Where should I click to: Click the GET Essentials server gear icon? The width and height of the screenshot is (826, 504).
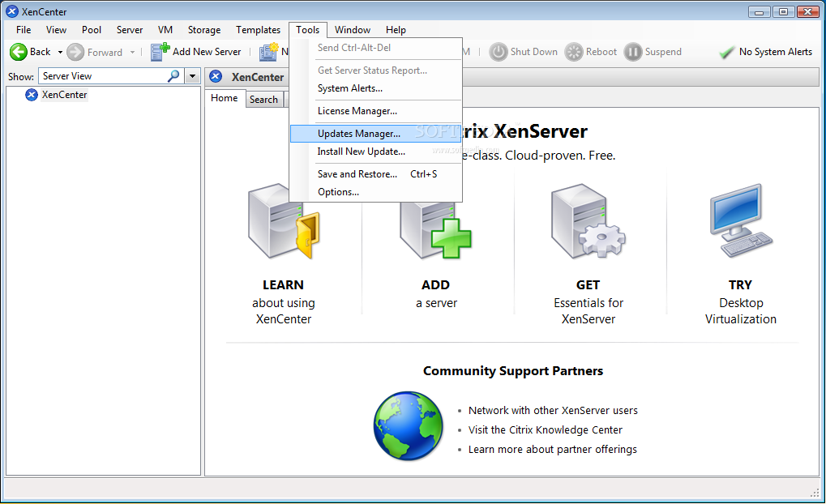point(588,221)
